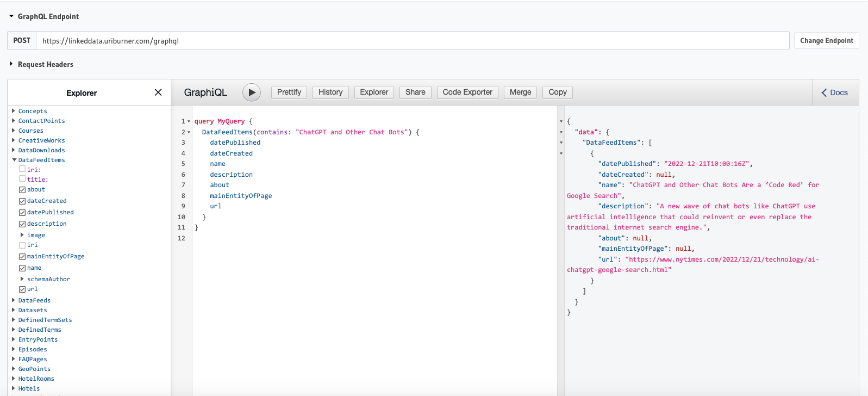Click mainEntityOfPage in the query editor

241,196
